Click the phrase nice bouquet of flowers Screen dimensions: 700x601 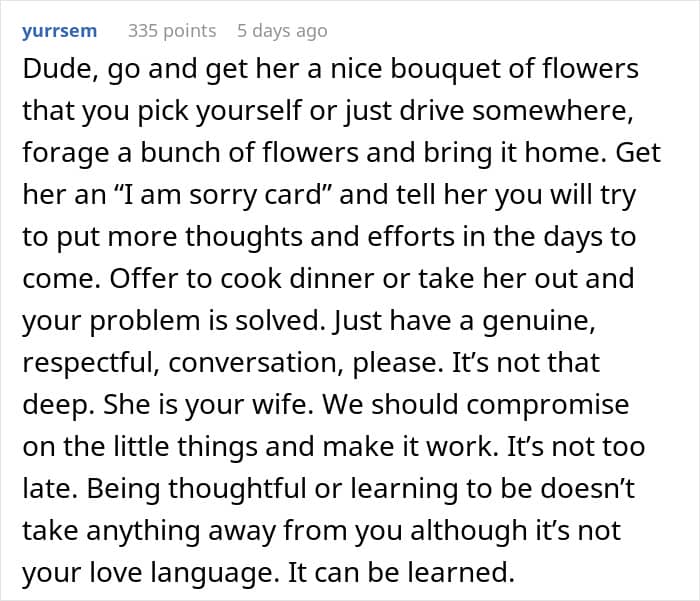[484, 69]
